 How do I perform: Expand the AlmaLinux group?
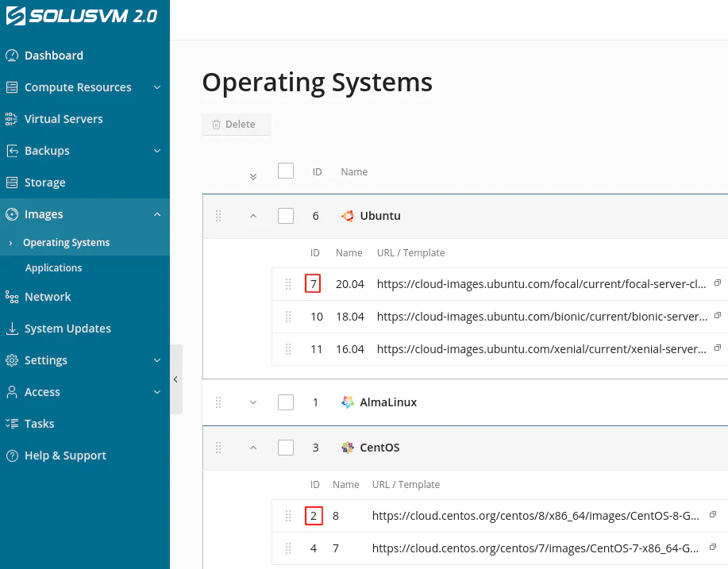tap(252, 402)
